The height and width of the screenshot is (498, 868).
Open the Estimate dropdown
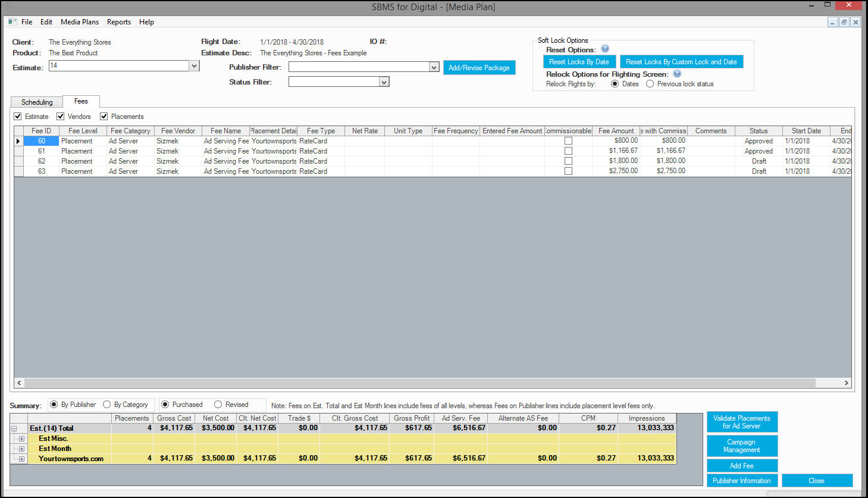point(194,66)
